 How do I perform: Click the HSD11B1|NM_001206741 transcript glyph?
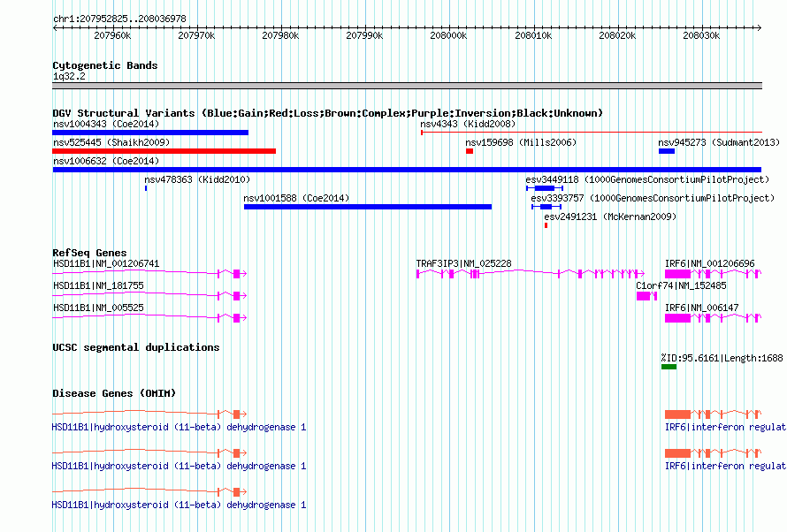point(149,273)
